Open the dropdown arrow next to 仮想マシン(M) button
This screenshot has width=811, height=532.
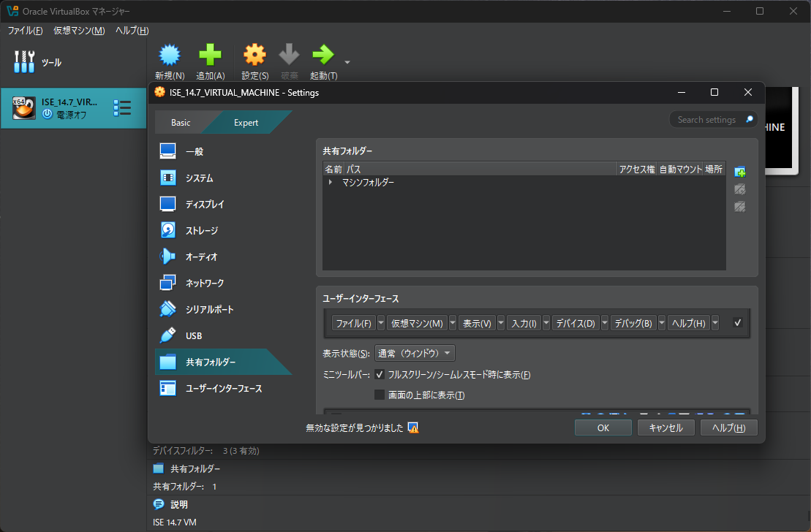pos(453,323)
